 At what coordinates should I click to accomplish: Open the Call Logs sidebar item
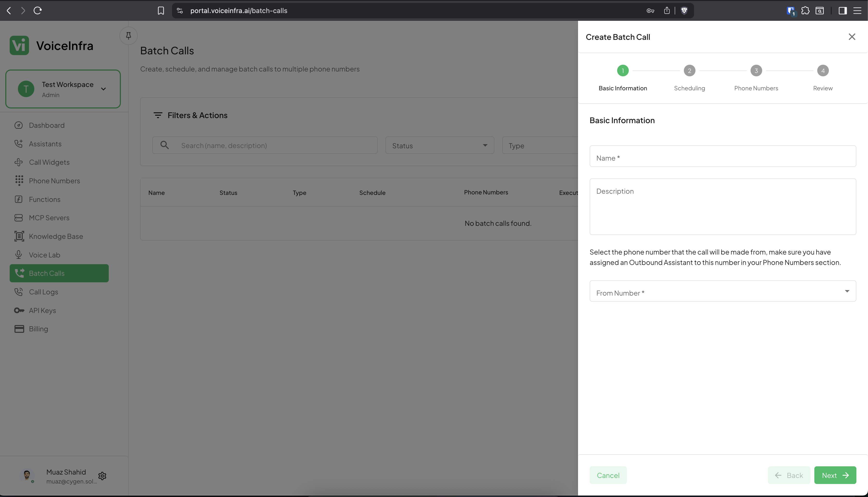pos(59,292)
